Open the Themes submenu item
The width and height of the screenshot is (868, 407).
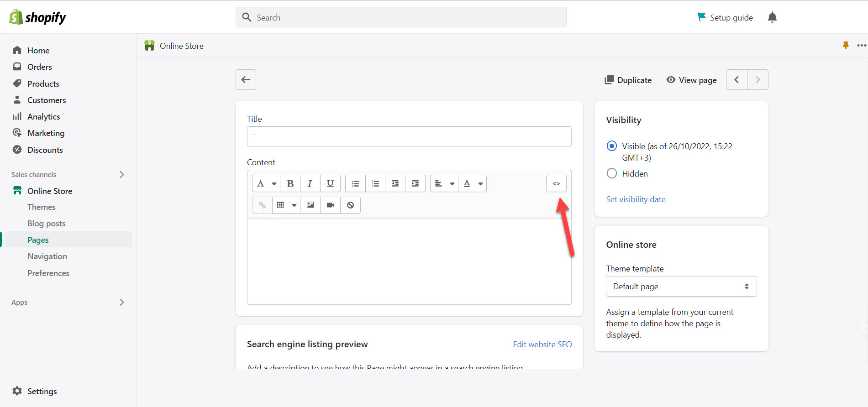pos(41,207)
